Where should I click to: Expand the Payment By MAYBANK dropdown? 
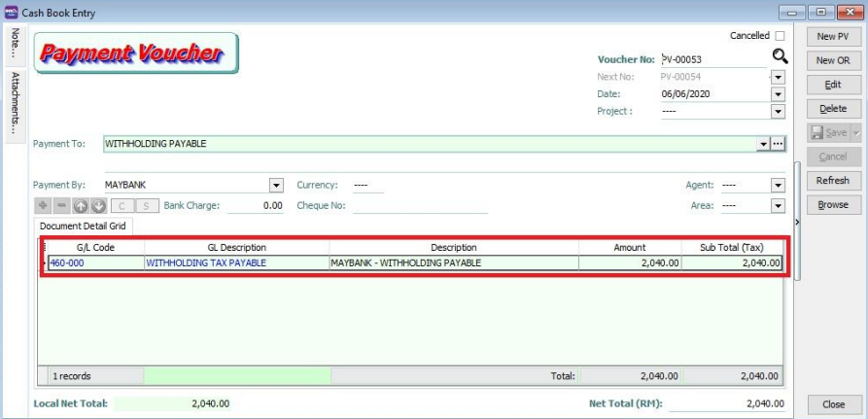coord(276,185)
